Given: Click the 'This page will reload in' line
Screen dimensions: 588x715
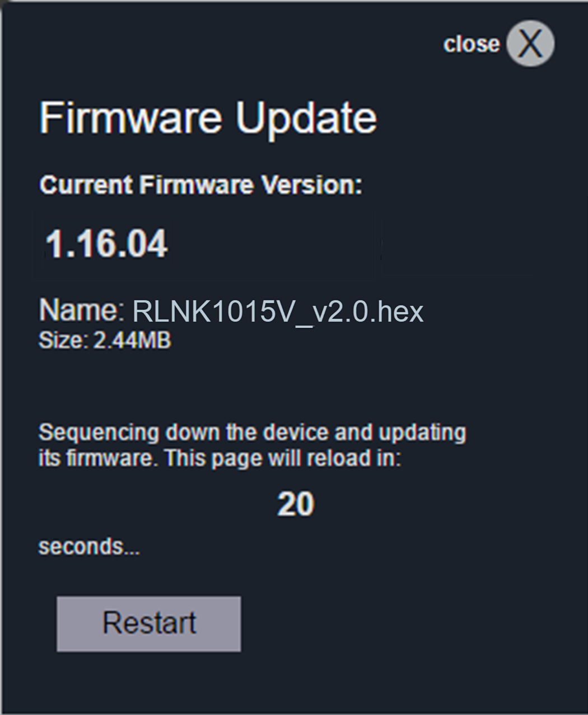Looking at the screenshot, I should [x=283, y=458].
